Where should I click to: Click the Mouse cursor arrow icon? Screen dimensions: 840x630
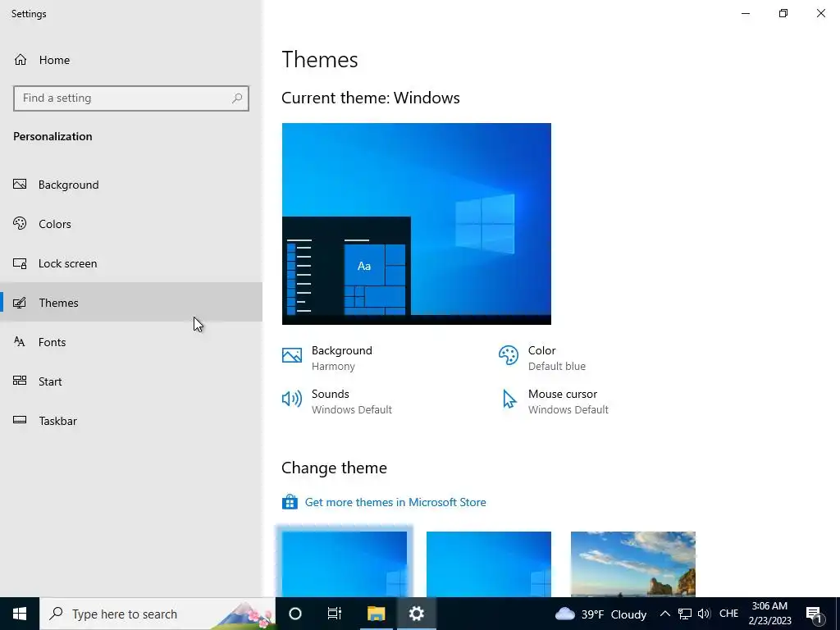pyautogui.click(x=509, y=399)
